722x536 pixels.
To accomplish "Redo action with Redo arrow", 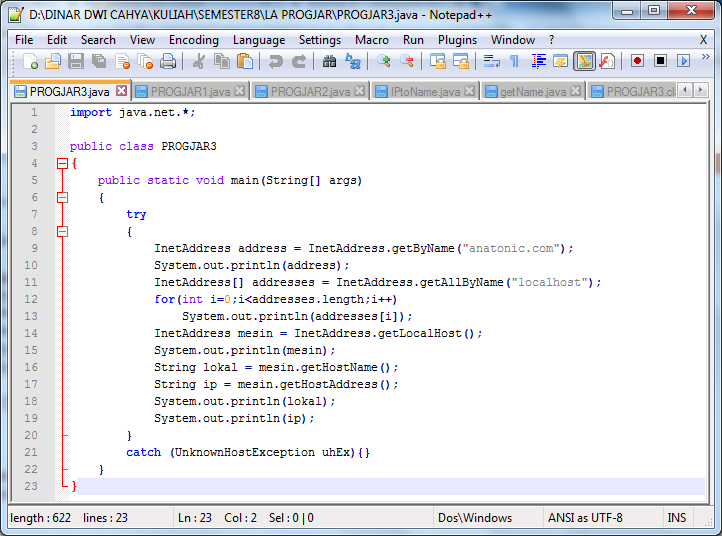I will tap(299, 61).
